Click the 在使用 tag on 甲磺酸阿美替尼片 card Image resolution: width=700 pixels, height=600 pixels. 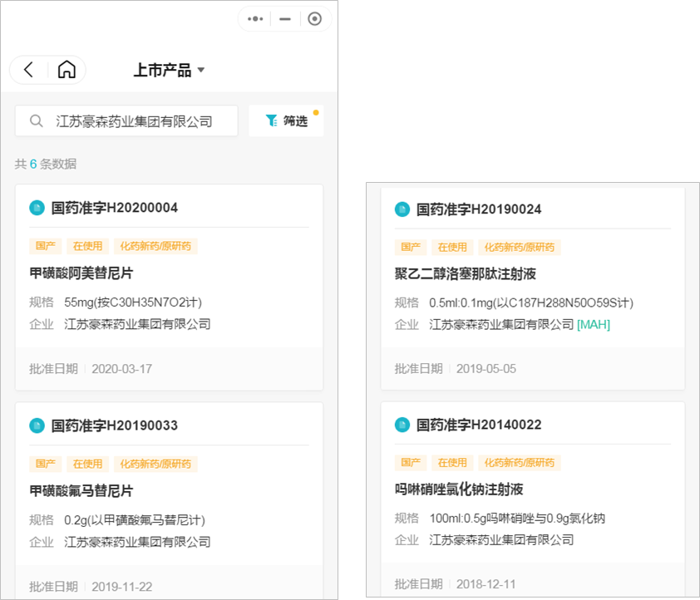point(87,246)
